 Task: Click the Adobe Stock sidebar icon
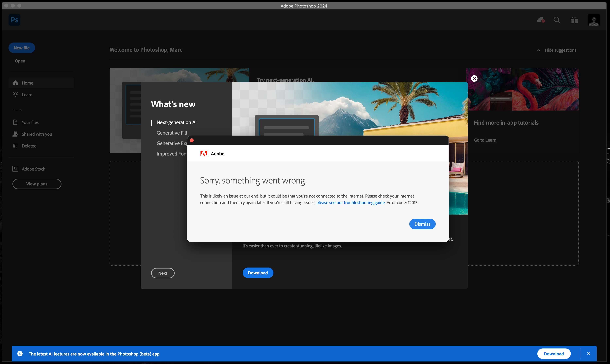pos(15,169)
